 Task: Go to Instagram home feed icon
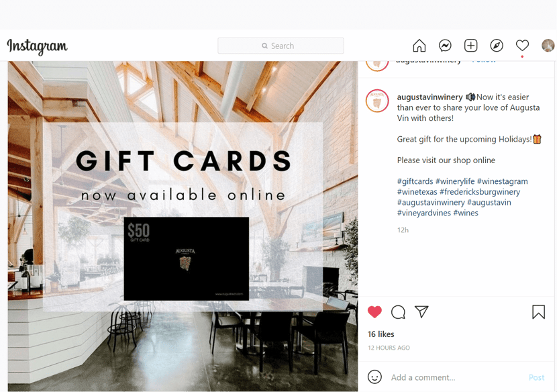(x=419, y=46)
